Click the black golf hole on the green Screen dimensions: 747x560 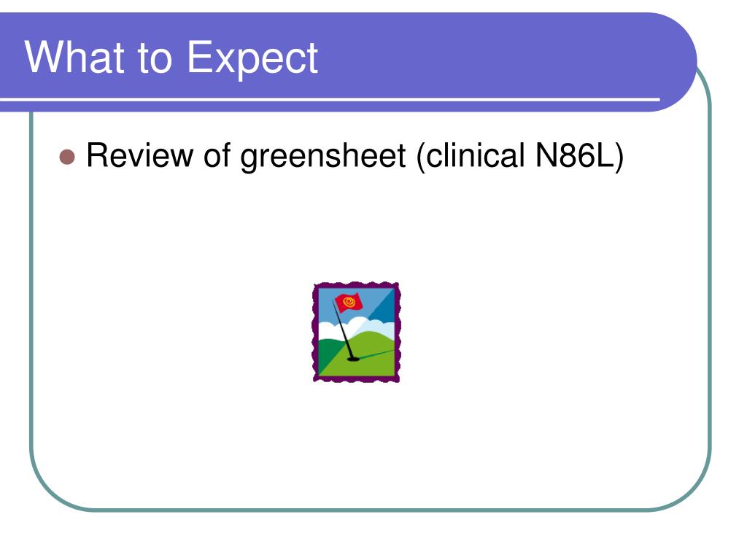coord(353,359)
